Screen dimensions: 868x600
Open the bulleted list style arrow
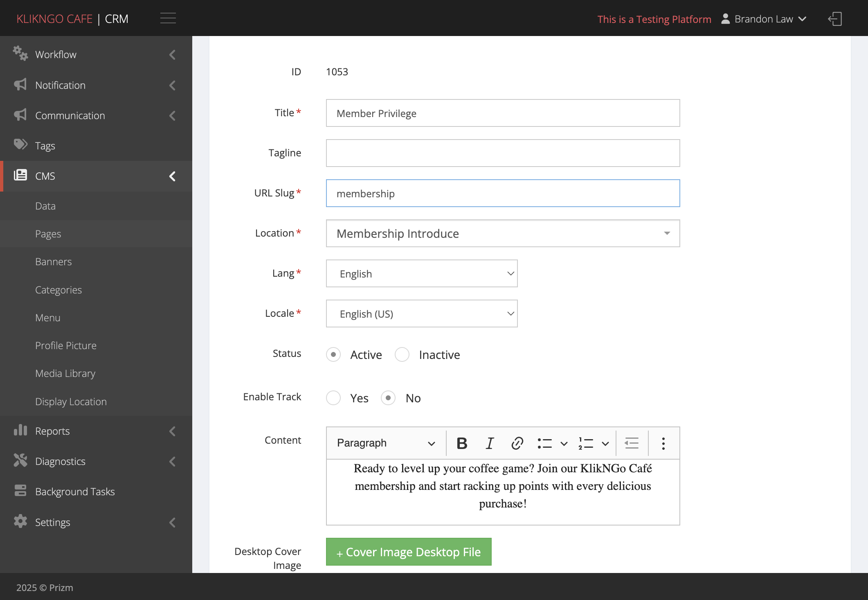[564, 443]
